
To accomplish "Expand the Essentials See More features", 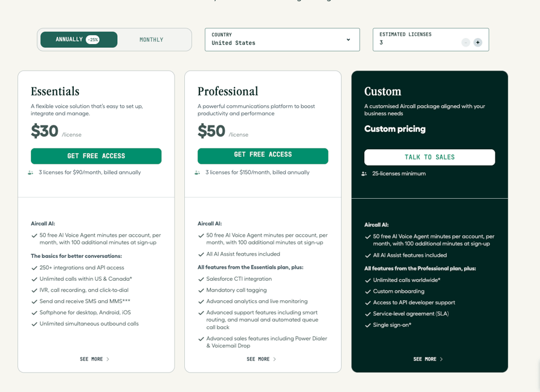I will pos(95,359).
